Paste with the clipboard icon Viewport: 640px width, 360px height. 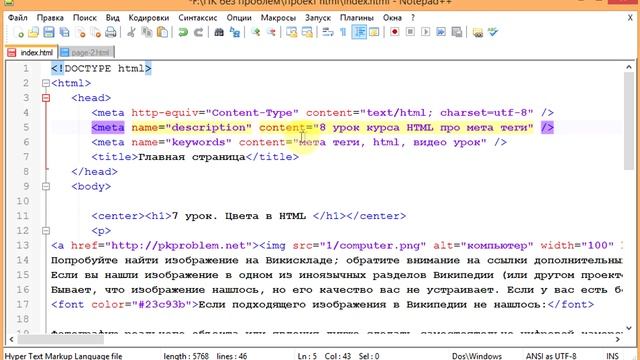pos(162,32)
